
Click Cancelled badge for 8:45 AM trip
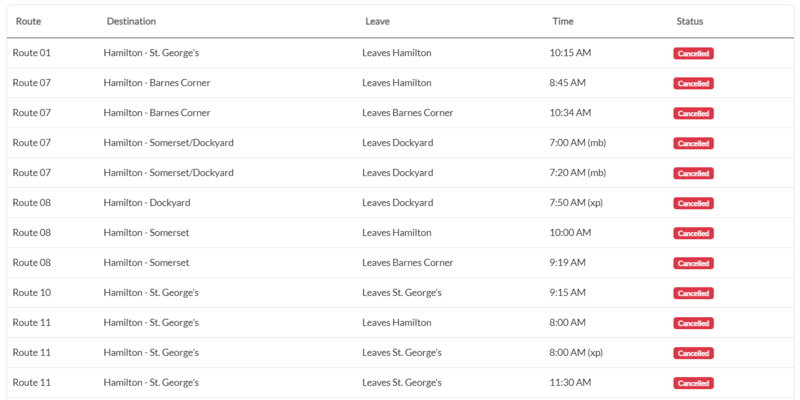point(693,83)
